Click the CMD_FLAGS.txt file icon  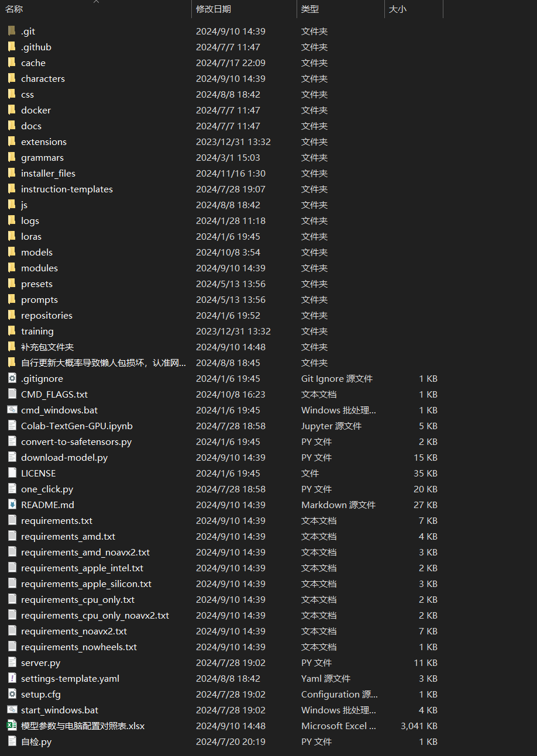(12, 394)
